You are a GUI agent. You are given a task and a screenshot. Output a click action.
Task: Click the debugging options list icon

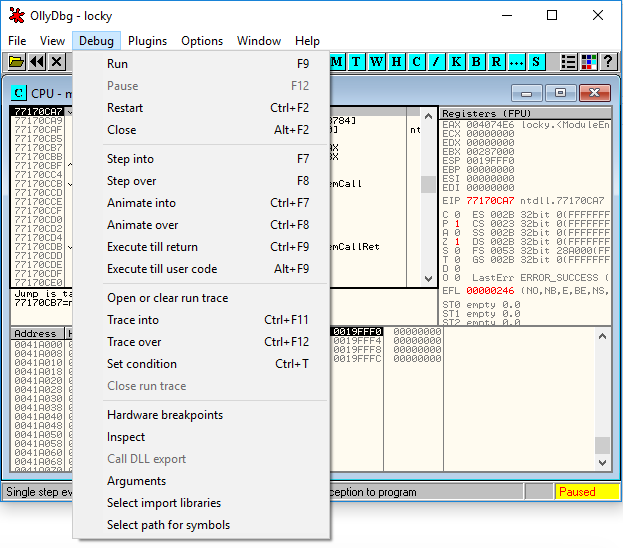tap(569, 62)
